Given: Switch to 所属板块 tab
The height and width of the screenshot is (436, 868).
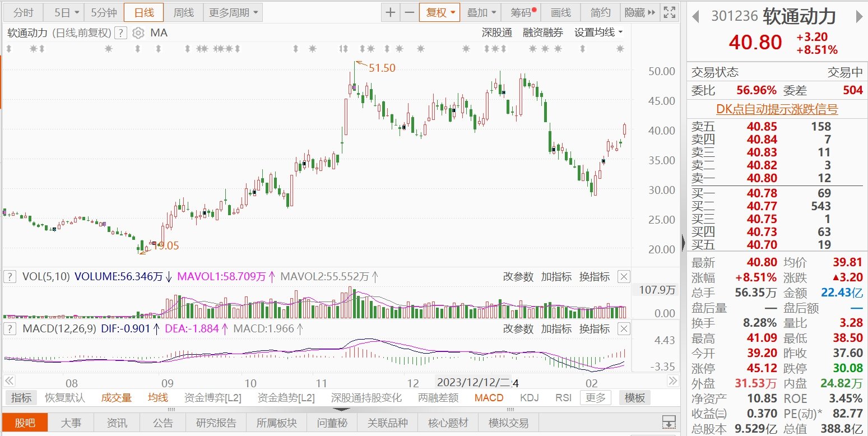Looking at the screenshot, I should (277, 423).
